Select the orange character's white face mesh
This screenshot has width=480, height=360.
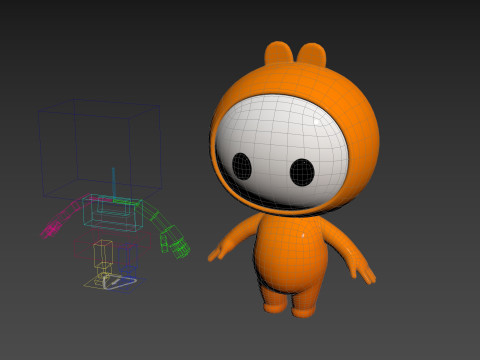click(282, 152)
